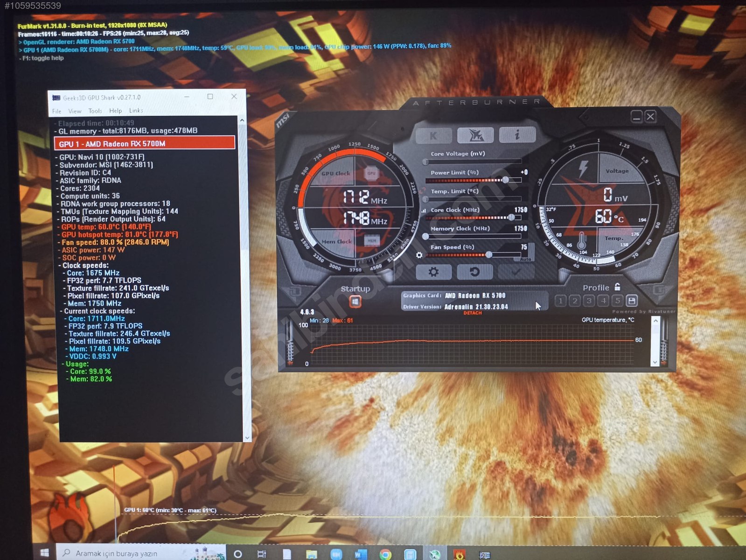Switch to MSI Afterburner taskbar icon
Image resolution: width=746 pixels, height=560 pixels.
tap(435, 554)
